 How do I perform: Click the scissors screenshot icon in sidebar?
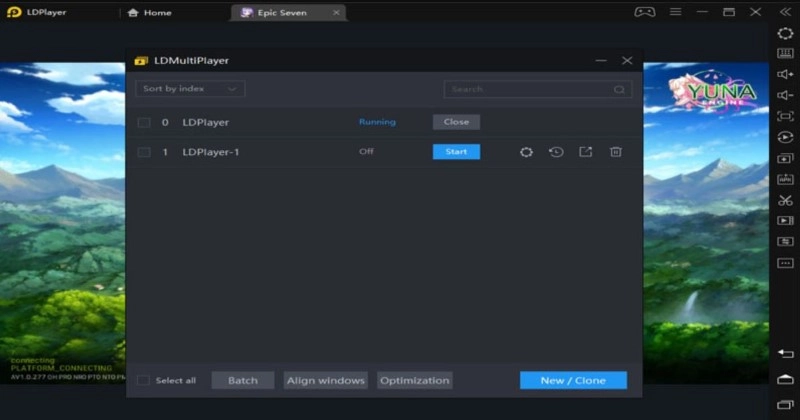(x=785, y=200)
